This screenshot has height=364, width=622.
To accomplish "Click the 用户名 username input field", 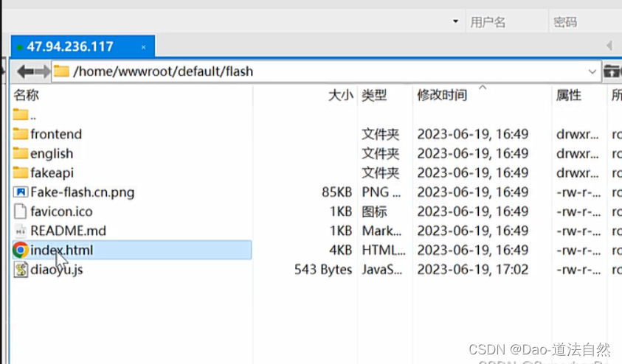I will [507, 22].
